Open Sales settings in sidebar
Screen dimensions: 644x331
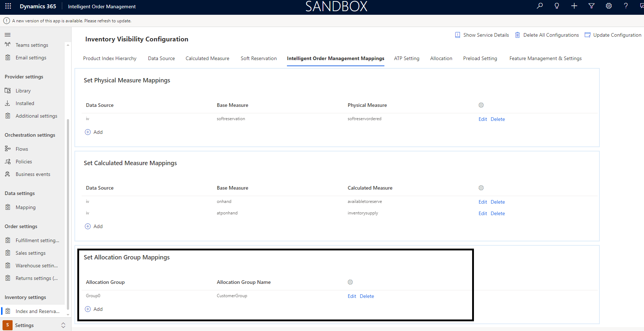point(31,253)
